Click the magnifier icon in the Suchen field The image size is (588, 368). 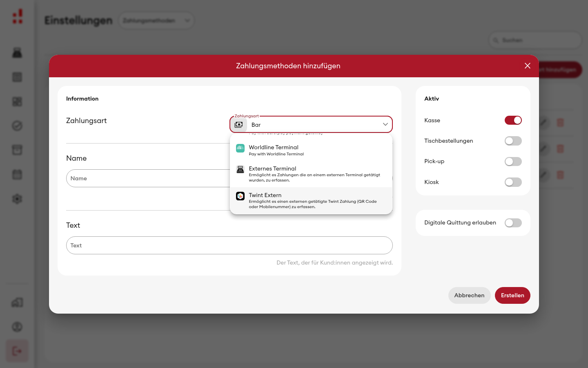tap(496, 40)
